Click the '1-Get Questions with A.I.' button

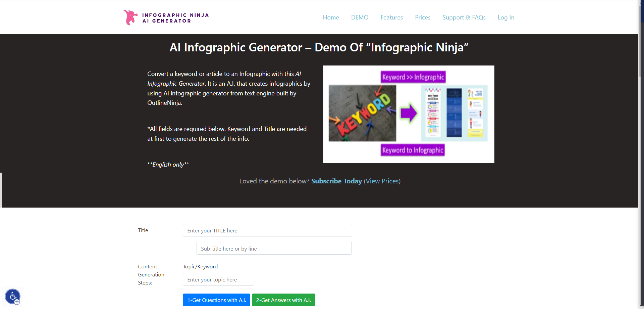point(216,300)
